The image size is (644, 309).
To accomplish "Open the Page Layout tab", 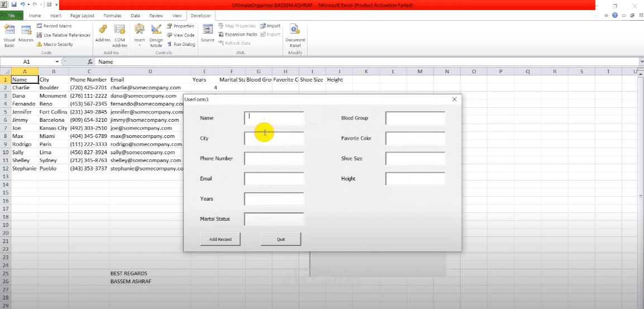I will tap(82, 16).
